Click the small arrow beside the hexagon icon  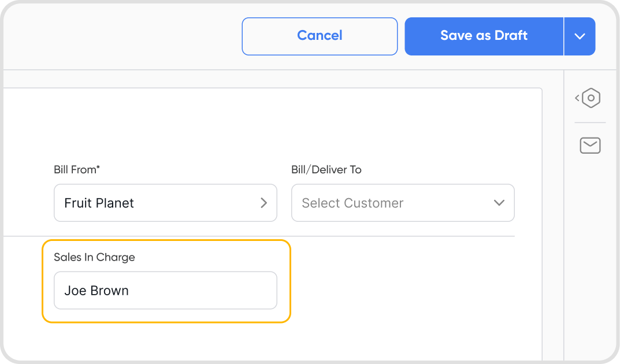pyautogui.click(x=577, y=98)
